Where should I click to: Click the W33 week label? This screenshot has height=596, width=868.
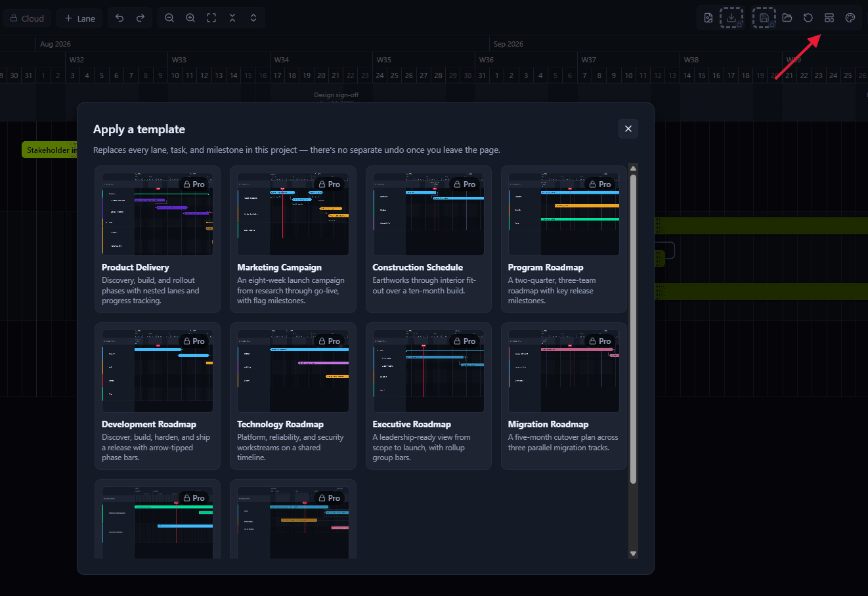(179, 60)
